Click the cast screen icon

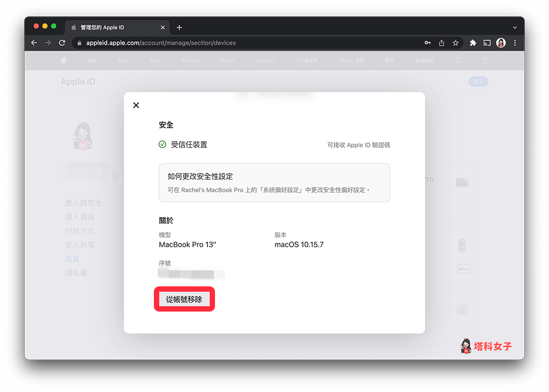(487, 43)
